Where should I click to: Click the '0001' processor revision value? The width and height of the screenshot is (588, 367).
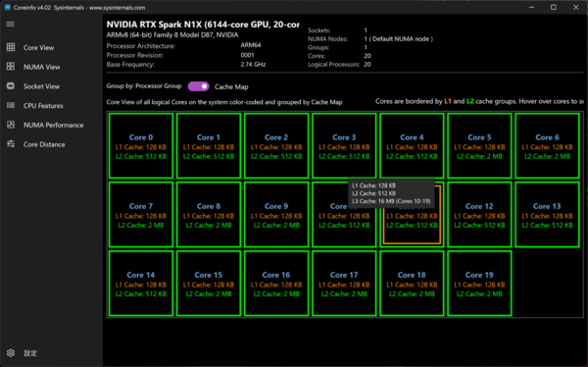click(247, 55)
